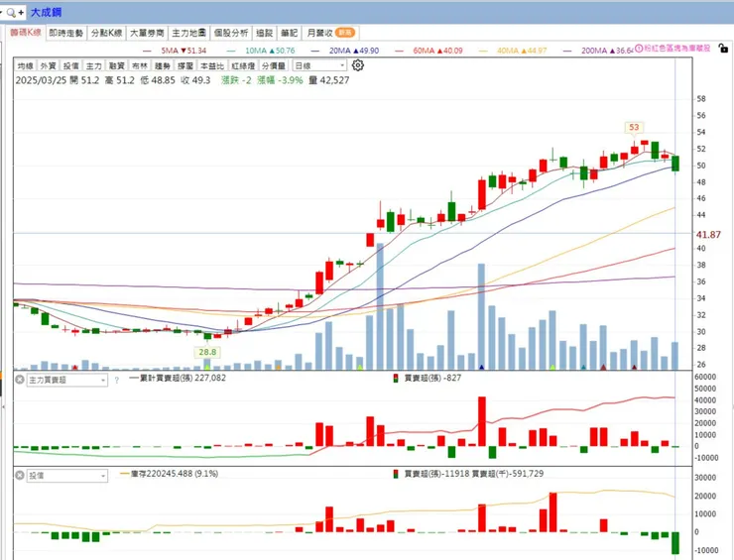Screen dimensions: 734x560
Task: Close the 投信 indicator panel
Action: click(x=19, y=476)
